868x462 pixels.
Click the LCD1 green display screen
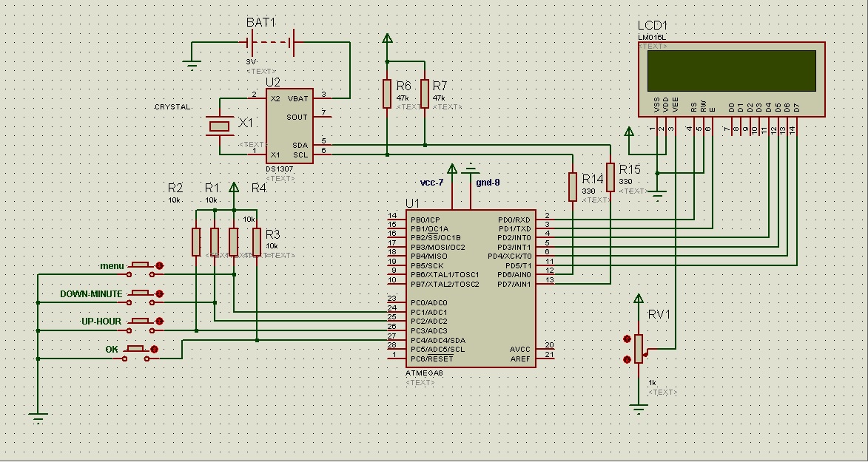pyautogui.click(x=731, y=71)
